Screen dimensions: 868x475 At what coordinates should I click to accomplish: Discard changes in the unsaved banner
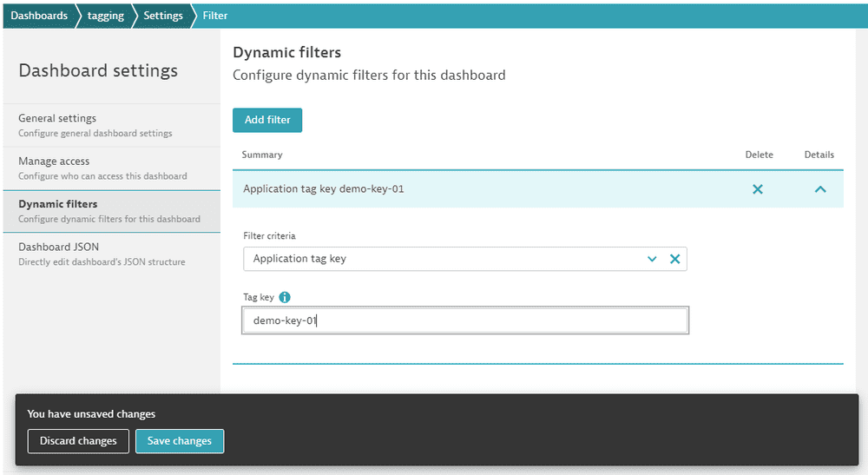tap(78, 441)
